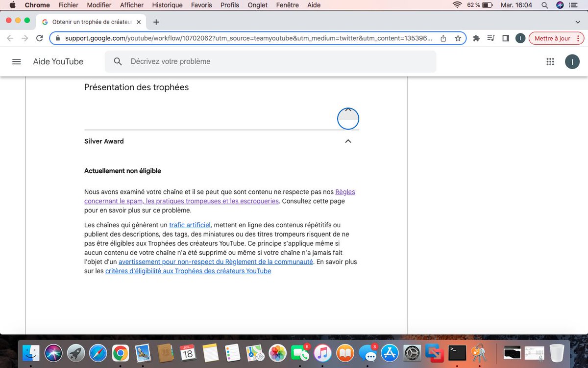
Task: Open the 'trafic artificiel' link
Action: click(x=190, y=225)
